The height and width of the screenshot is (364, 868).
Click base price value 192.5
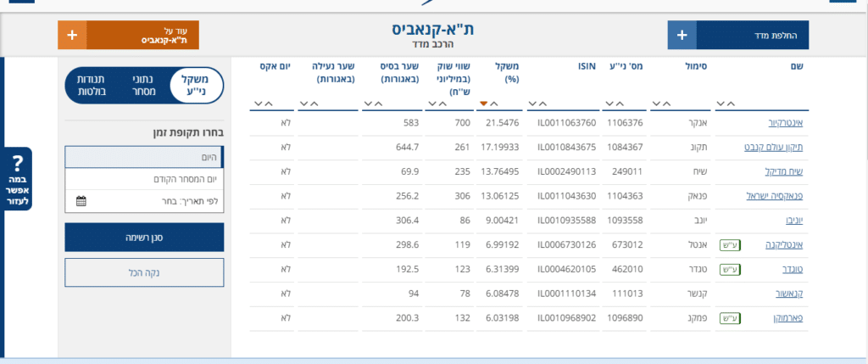(408, 269)
